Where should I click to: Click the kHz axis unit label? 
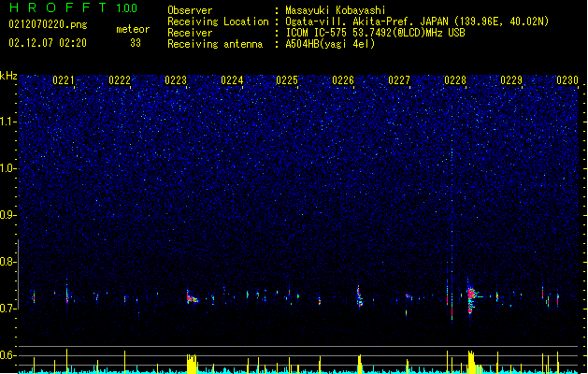point(8,76)
